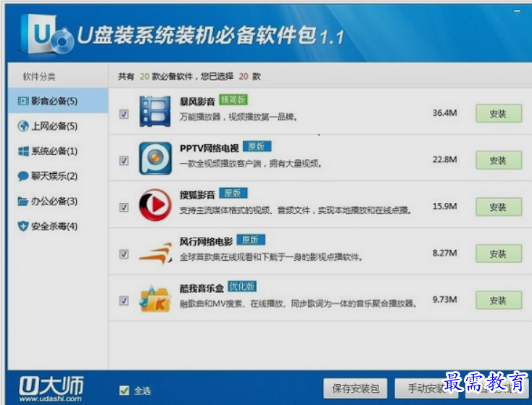Screen dimensions: 532x405
Task: Click the 保存安装包 button
Action: pos(355,388)
